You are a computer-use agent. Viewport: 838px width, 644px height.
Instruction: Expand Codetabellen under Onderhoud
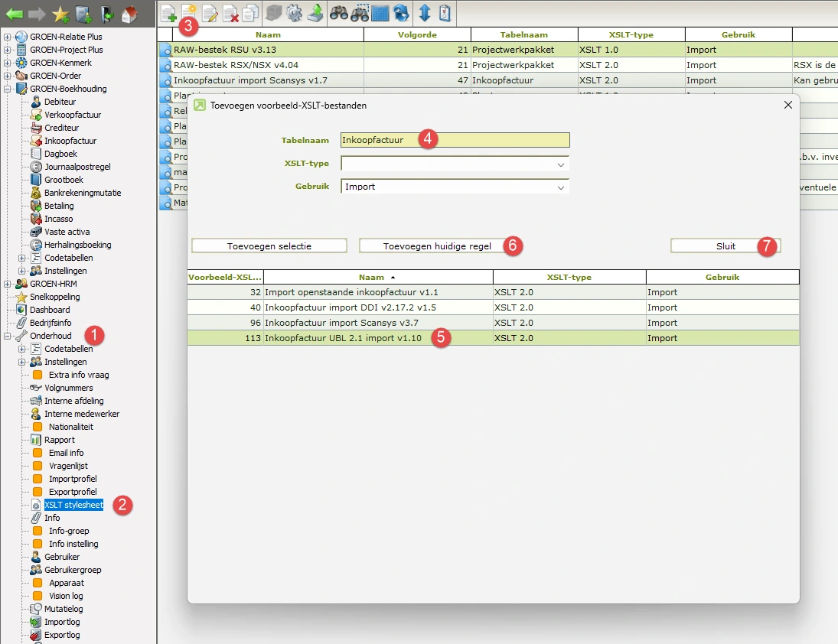click(x=22, y=349)
